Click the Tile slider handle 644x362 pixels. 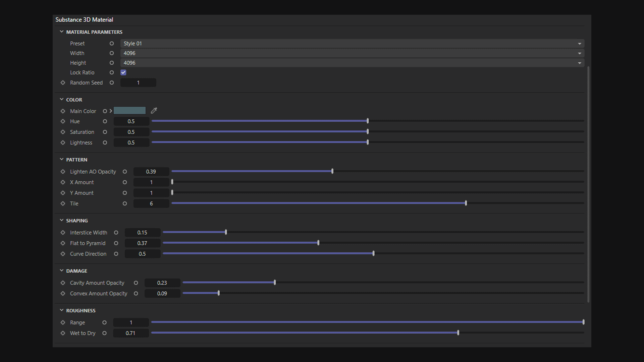(x=466, y=203)
